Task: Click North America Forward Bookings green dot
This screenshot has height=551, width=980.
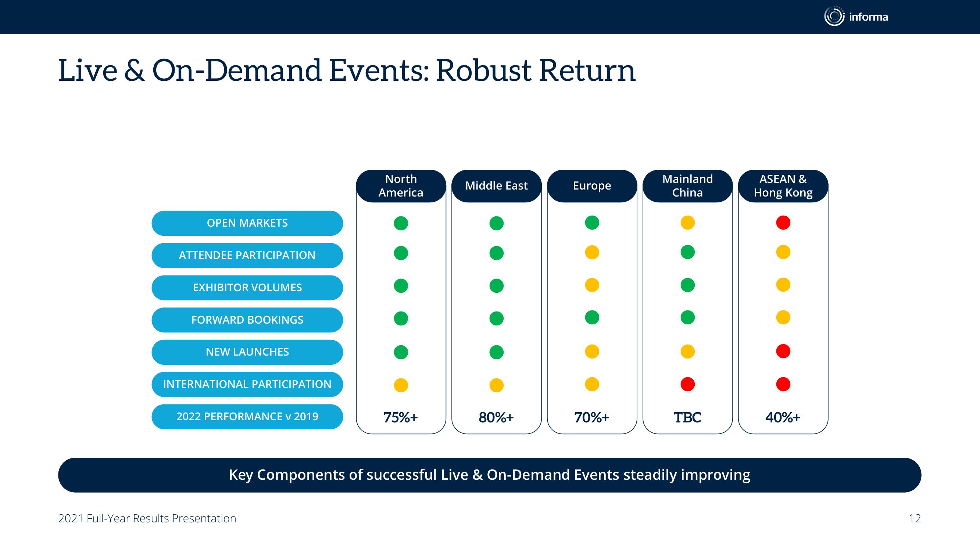Action: [x=401, y=318]
